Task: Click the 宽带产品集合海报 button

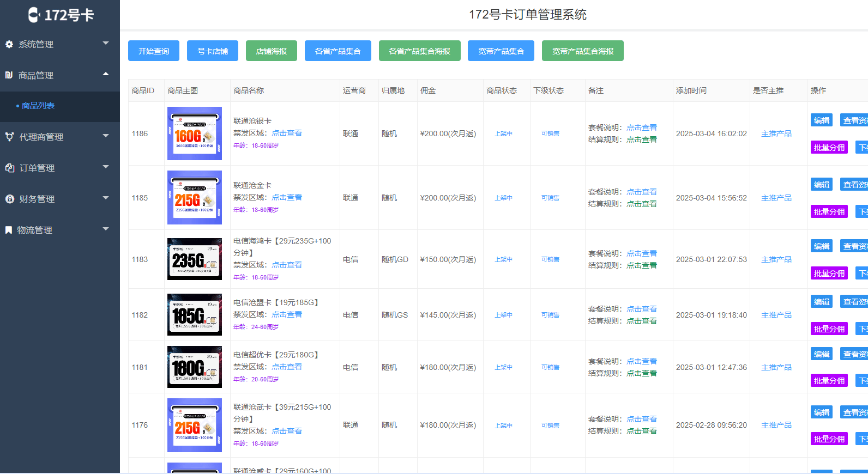Action: (583, 51)
